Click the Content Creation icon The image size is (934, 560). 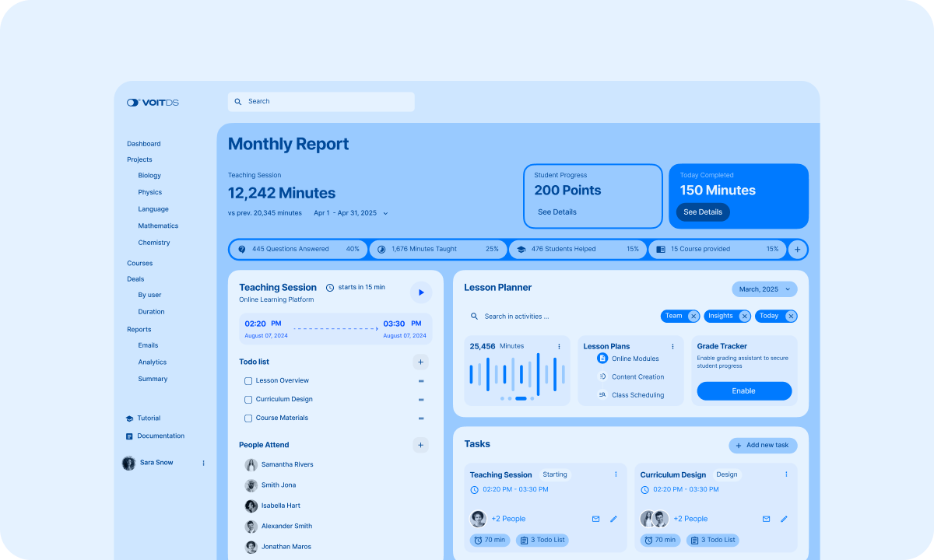602,376
